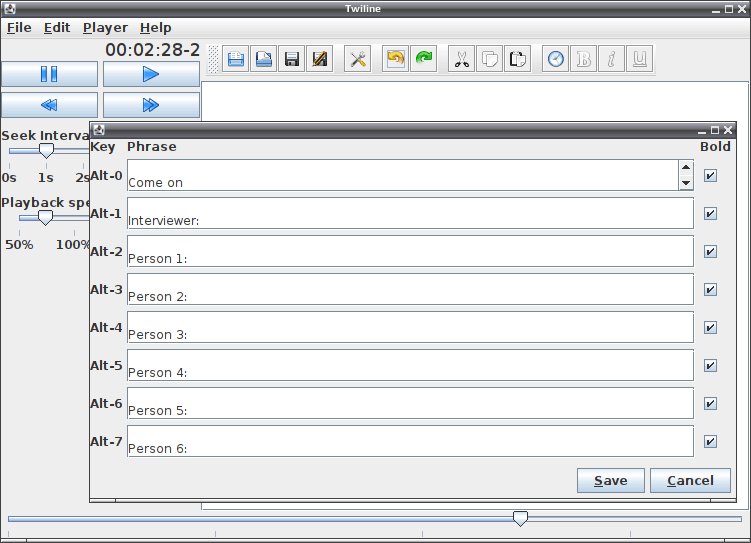The height and width of the screenshot is (543, 751).
Task: Insert timestamp with the clock icon
Action: coord(555,59)
